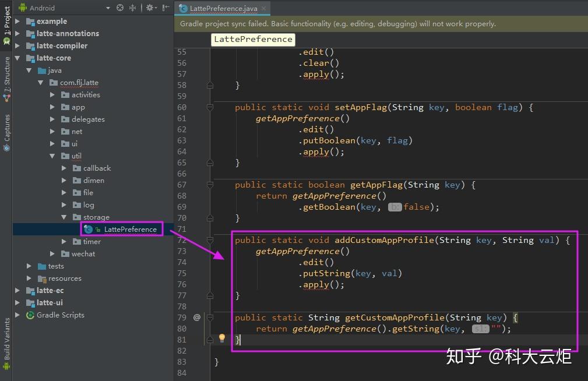Fold addCustomAppProfile method at line 72
Image resolution: width=588 pixels, height=381 pixels.
click(210, 240)
